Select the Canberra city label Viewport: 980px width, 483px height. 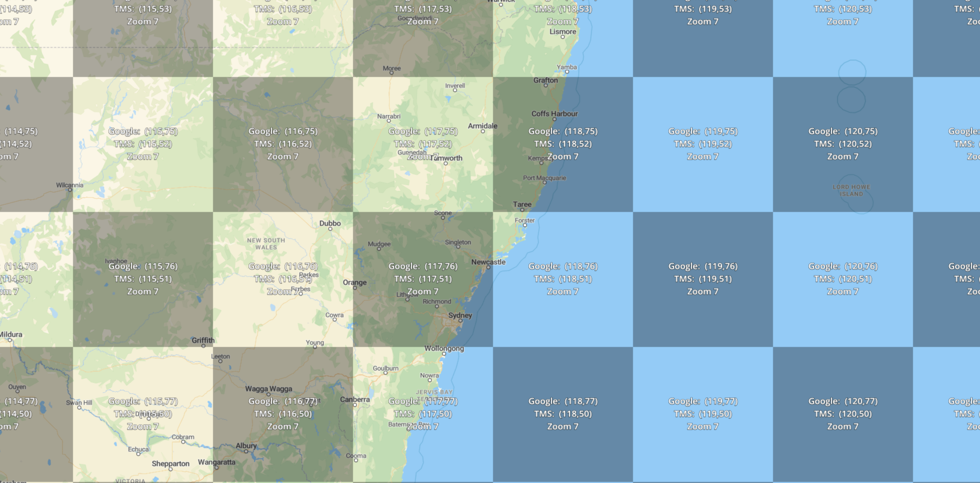click(x=355, y=399)
